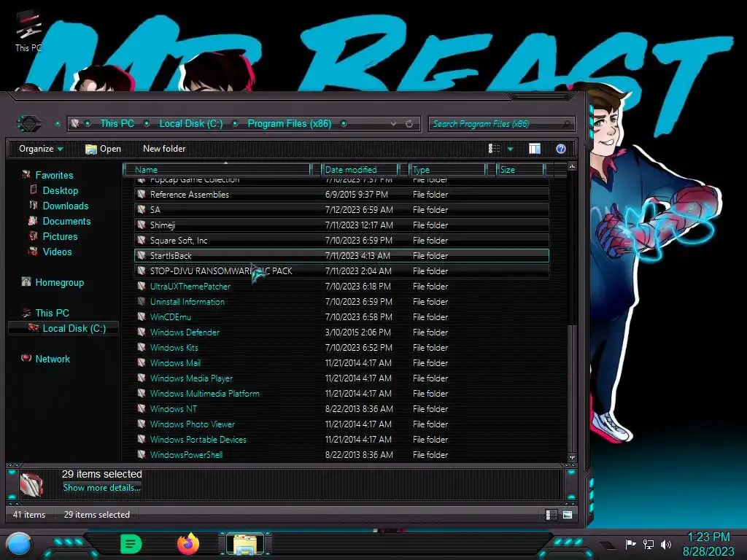
Task: Click Local Disk (C:) breadcrumb segment
Action: tap(190, 124)
